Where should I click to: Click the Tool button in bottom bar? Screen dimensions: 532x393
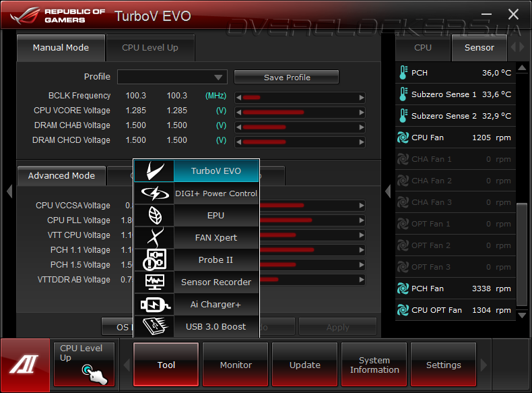pos(166,365)
